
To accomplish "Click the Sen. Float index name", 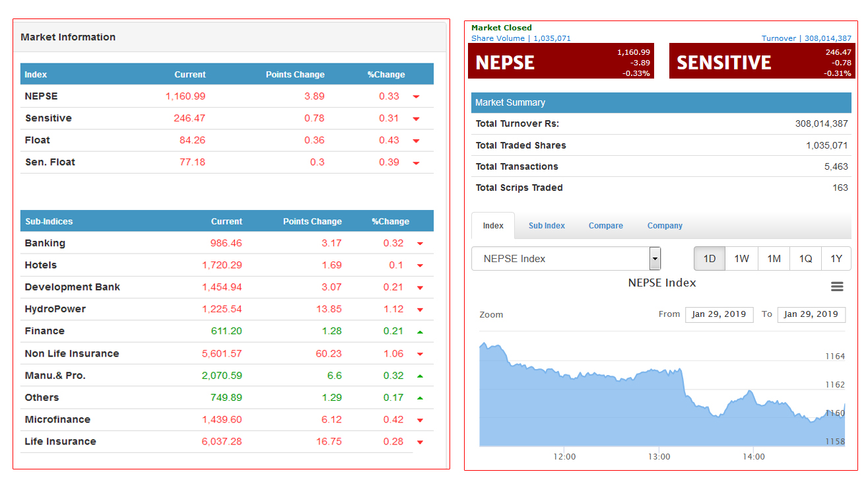I will click(x=50, y=162).
